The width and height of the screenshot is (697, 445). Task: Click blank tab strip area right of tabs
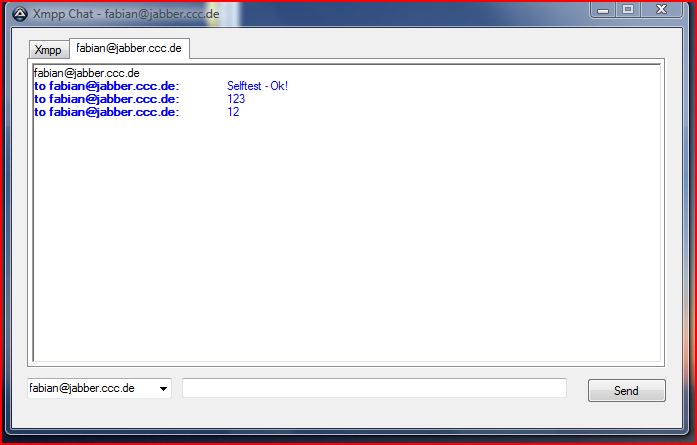tap(420, 49)
